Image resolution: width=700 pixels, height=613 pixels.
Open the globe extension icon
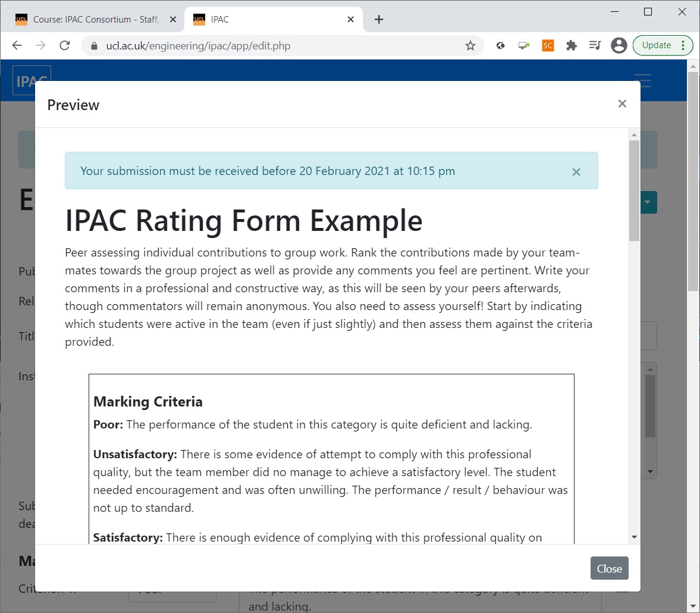click(500, 46)
